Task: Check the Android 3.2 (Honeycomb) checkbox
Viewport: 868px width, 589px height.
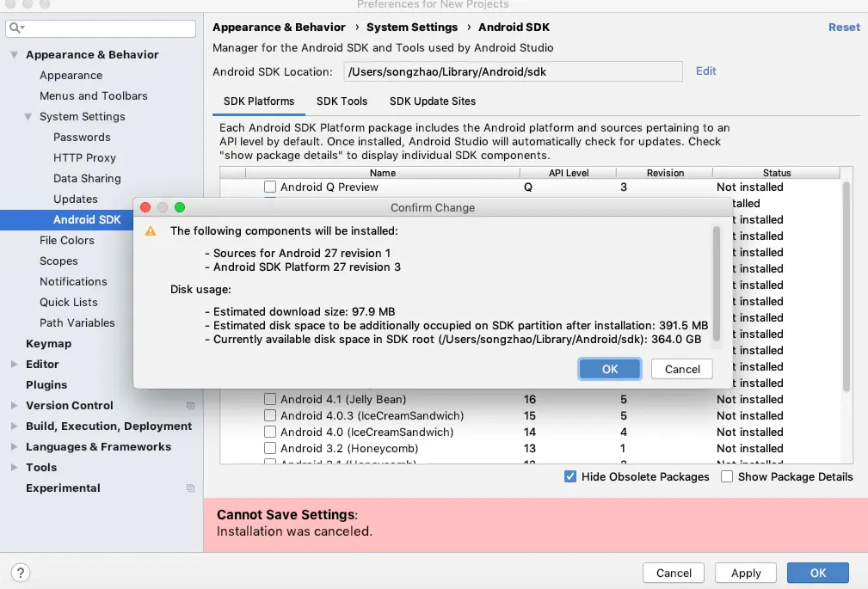Action: (x=269, y=448)
